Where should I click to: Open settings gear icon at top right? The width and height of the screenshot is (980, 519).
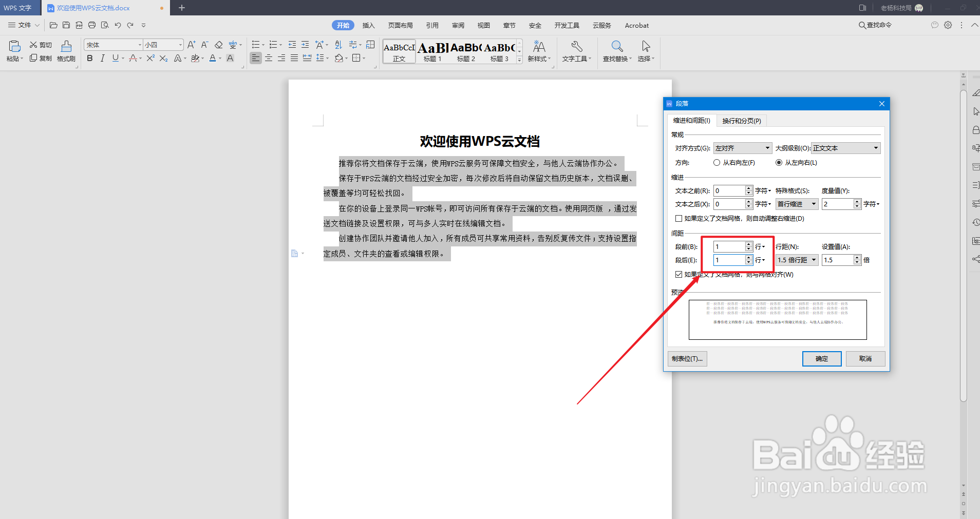click(x=948, y=25)
